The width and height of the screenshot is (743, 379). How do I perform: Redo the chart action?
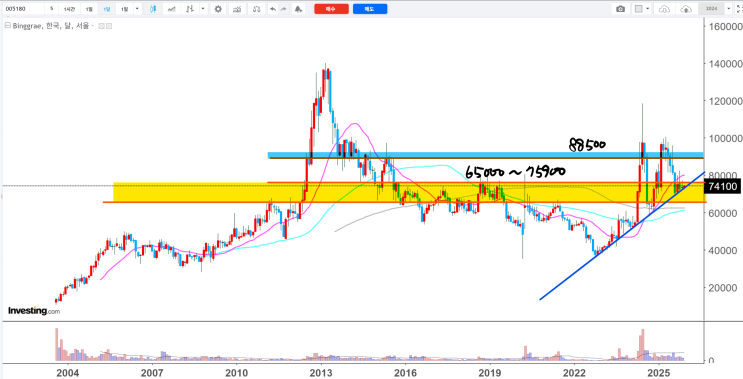(283, 9)
